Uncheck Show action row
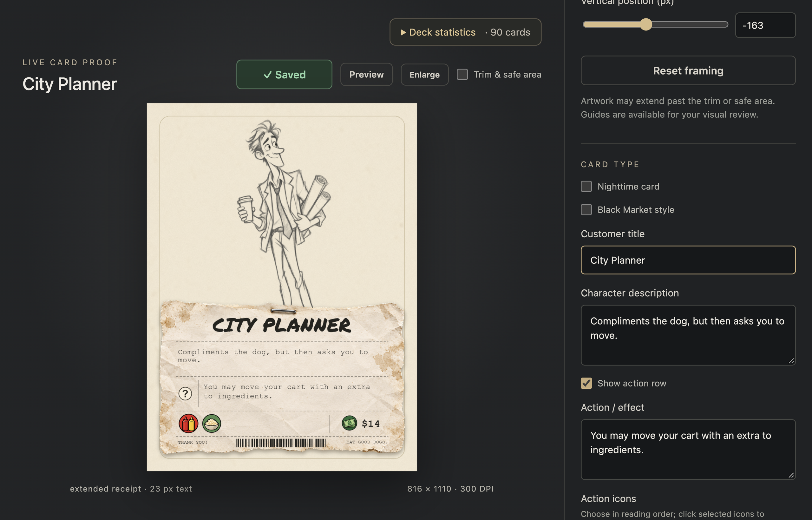The image size is (812, 520). 586,383
